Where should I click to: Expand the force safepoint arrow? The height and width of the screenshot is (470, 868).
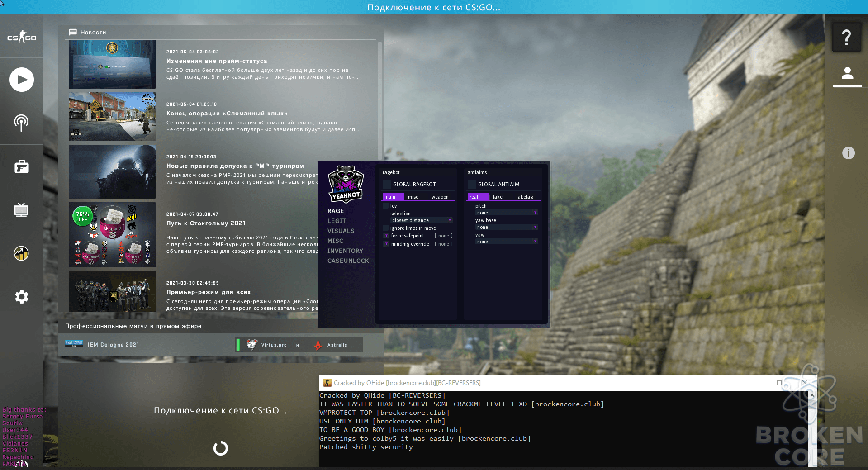[x=386, y=236]
